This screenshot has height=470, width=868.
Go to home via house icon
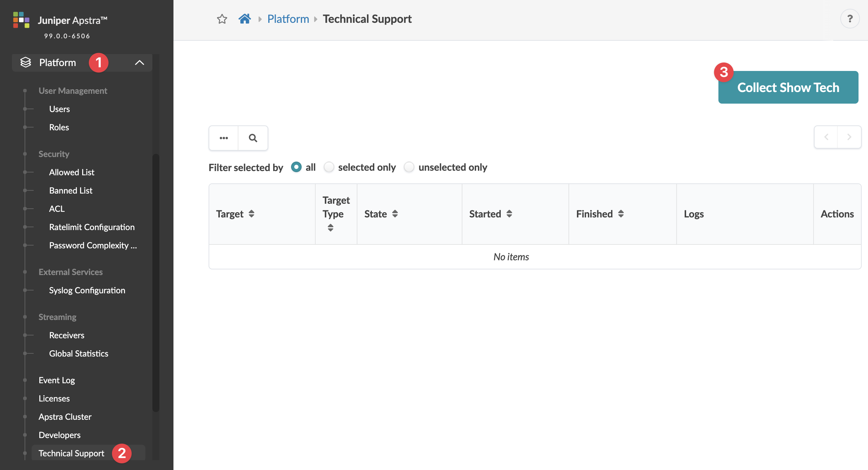tap(244, 19)
